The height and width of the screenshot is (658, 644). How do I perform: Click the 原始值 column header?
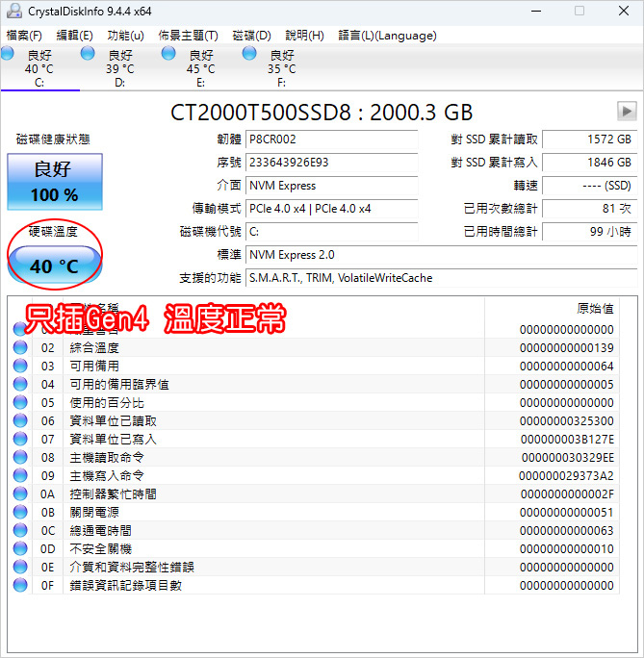click(x=552, y=309)
